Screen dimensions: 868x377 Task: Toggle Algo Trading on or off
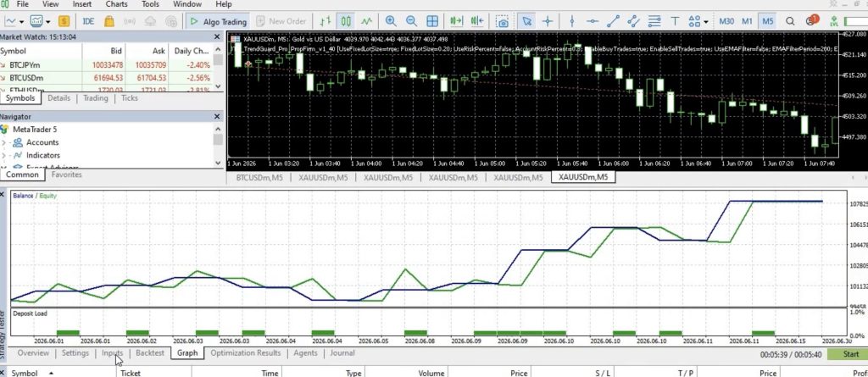(218, 21)
